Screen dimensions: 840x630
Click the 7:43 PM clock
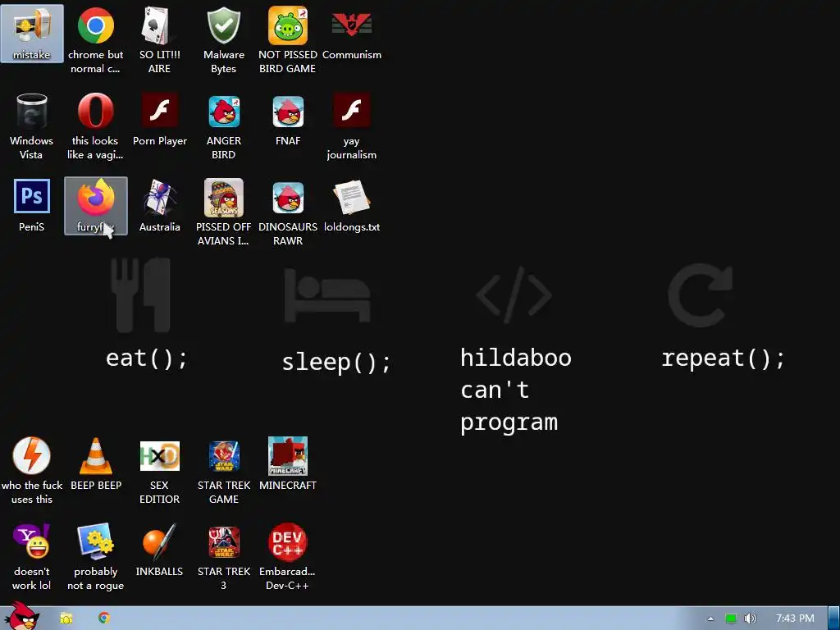point(795,619)
